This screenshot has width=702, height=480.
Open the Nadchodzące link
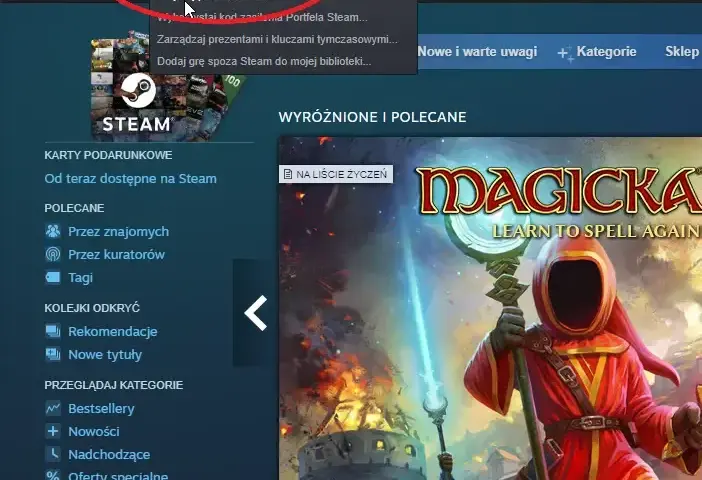coord(109,454)
